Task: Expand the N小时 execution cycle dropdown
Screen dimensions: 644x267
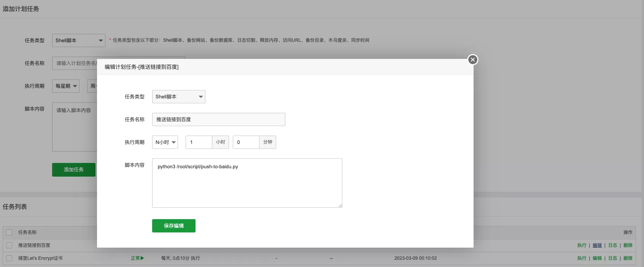Action: point(165,142)
